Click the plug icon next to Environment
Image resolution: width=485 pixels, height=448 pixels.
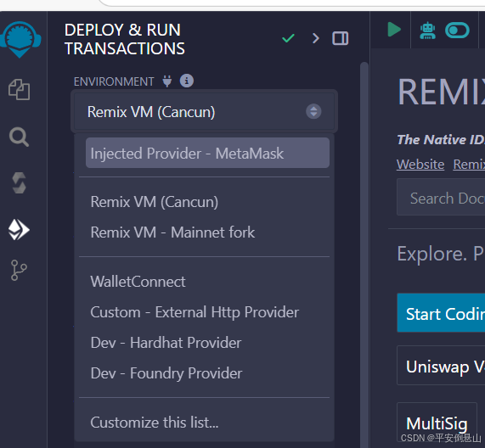tap(167, 81)
